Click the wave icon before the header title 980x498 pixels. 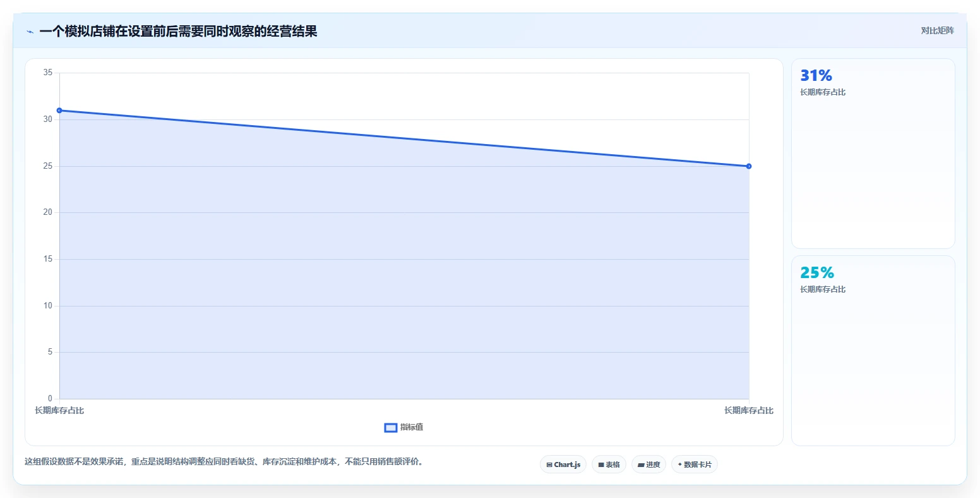click(x=30, y=32)
